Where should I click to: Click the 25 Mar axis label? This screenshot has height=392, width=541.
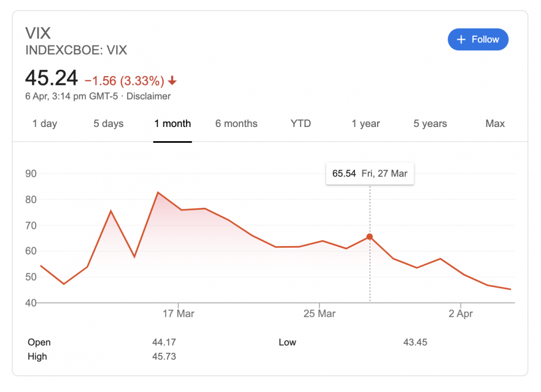(x=319, y=314)
